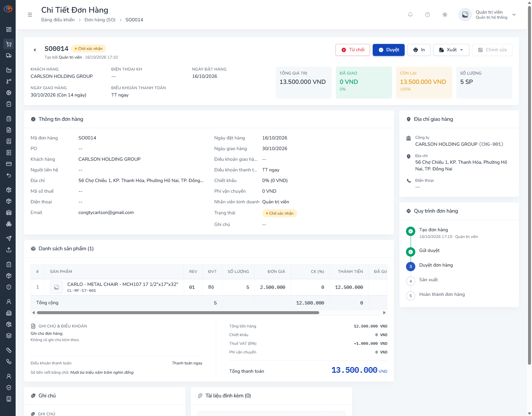Click the Còn lại 13.500.000 VND card

(x=424, y=83)
